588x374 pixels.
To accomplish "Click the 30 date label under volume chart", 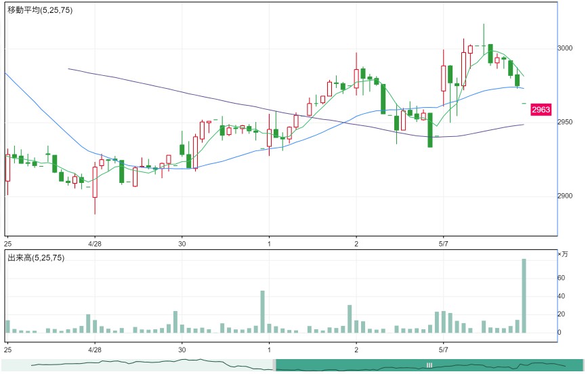I will pyautogui.click(x=182, y=350).
